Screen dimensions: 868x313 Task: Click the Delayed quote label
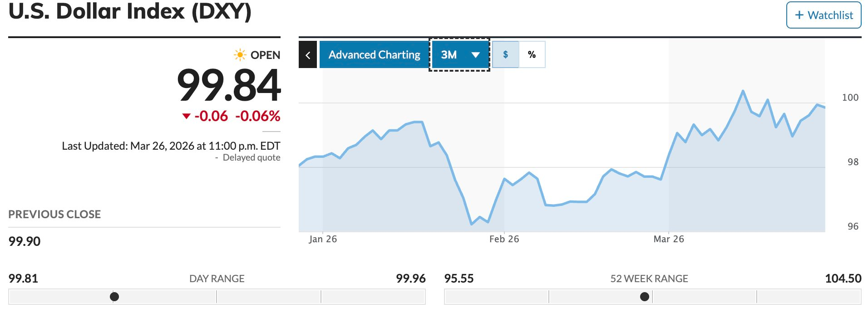point(251,158)
